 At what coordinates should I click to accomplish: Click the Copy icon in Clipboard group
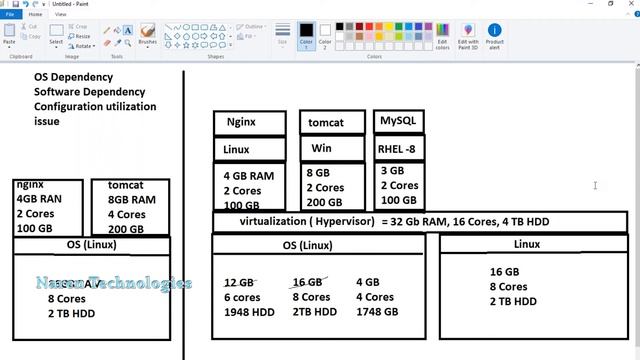(24, 36)
